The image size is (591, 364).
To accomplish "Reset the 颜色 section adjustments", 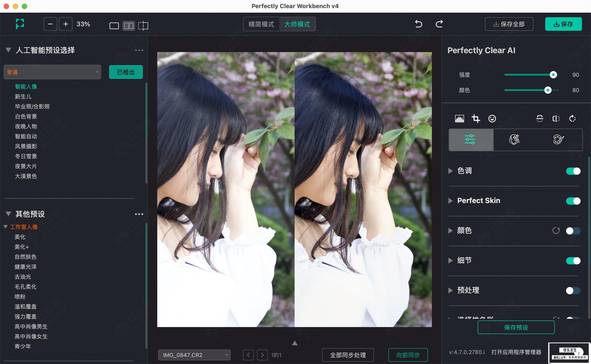I will [x=556, y=231].
